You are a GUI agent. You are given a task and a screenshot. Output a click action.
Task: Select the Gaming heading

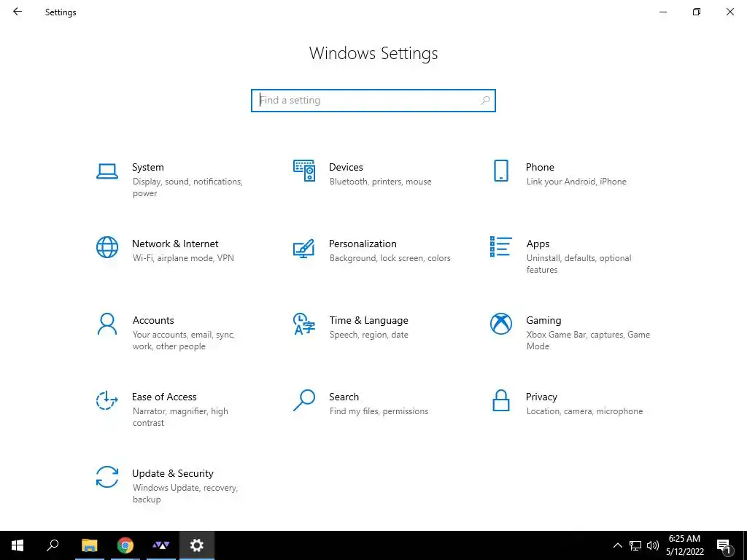(x=543, y=321)
